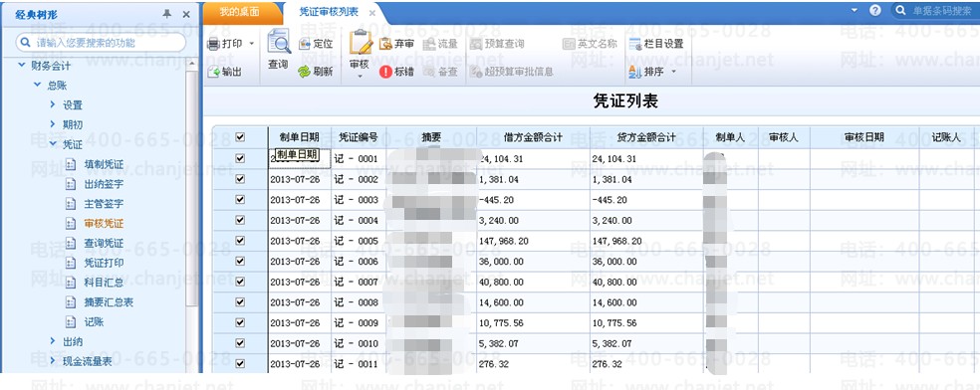This screenshot has height=390, width=980.
Task: Click the 审核 clipboard icon
Action: (360, 43)
